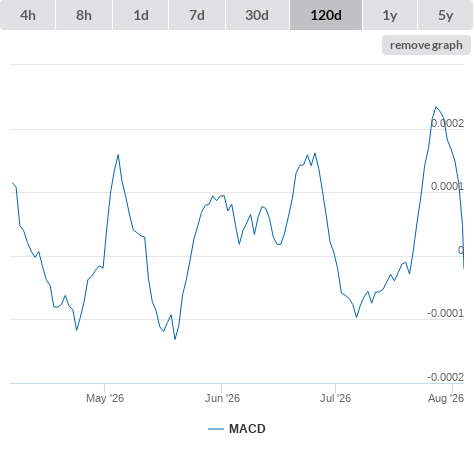Switch to the 8h time range

(x=84, y=15)
